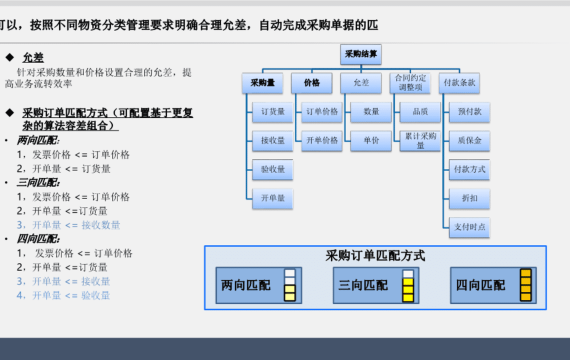Select the 四向匹配 button in the panel

(493, 285)
